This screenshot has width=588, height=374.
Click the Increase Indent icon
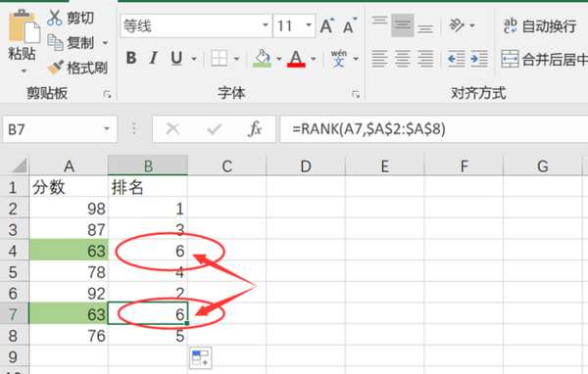[x=479, y=59]
